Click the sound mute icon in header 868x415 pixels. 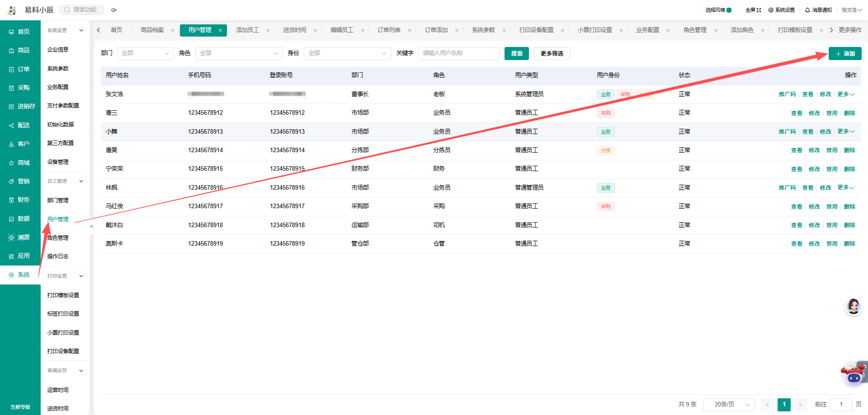(114, 10)
